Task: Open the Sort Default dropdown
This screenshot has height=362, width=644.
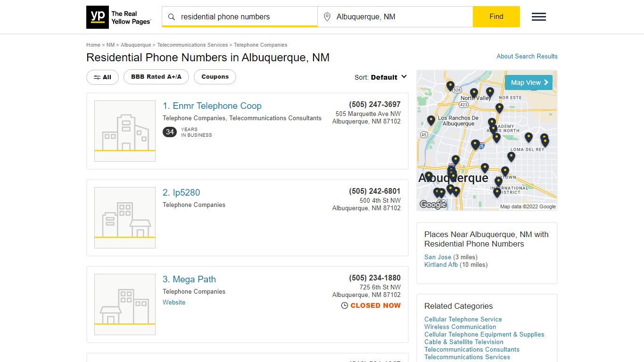Action: point(380,77)
